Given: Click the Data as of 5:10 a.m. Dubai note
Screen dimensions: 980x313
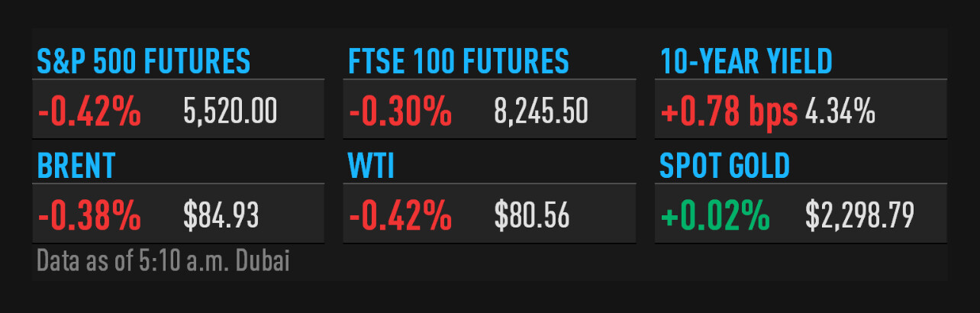Looking at the screenshot, I should [x=163, y=261].
